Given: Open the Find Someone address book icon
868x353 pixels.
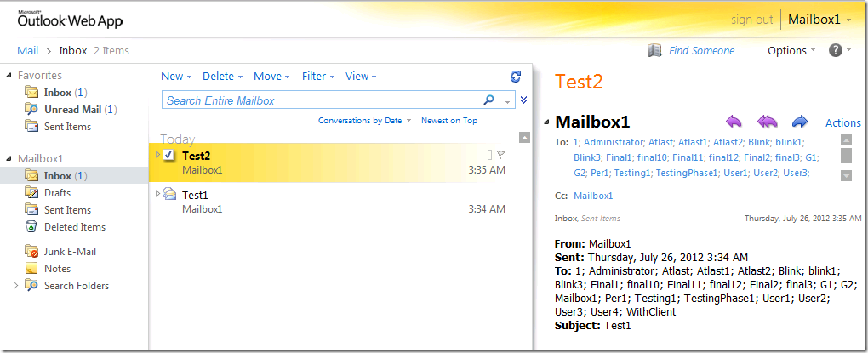Looking at the screenshot, I should tap(654, 51).
